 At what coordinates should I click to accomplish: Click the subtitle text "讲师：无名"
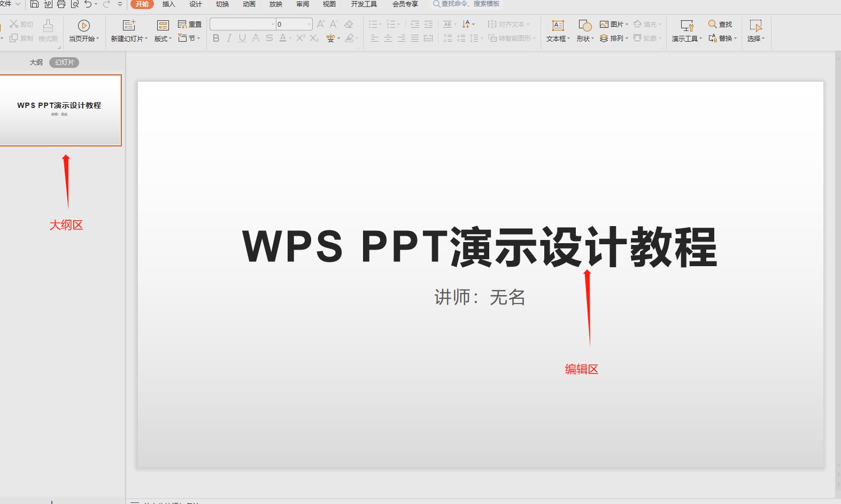(x=480, y=297)
